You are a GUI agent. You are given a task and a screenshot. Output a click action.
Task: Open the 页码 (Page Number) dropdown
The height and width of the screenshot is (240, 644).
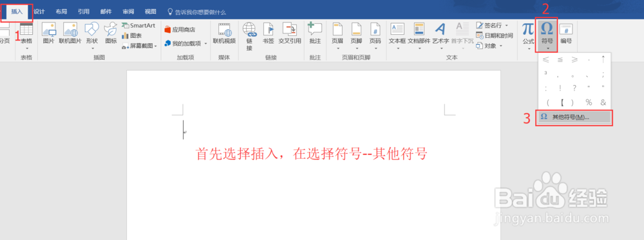point(375,35)
